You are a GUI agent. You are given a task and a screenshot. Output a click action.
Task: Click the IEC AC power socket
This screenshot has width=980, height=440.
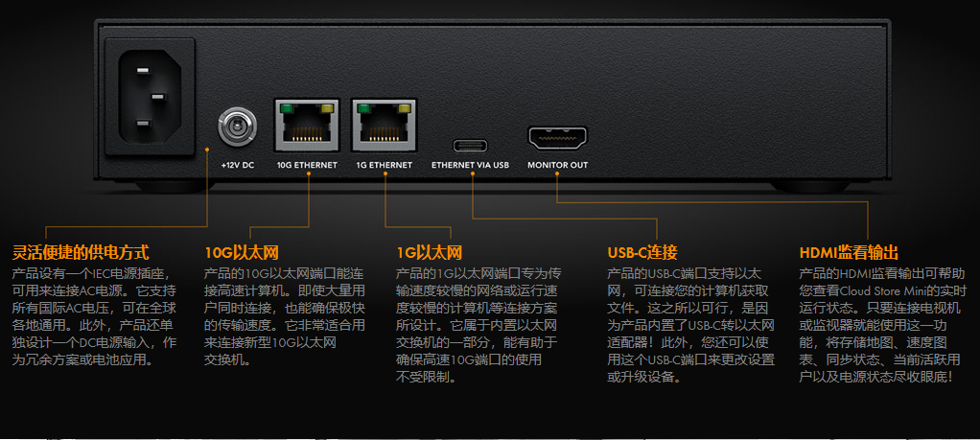coord(150,96)
